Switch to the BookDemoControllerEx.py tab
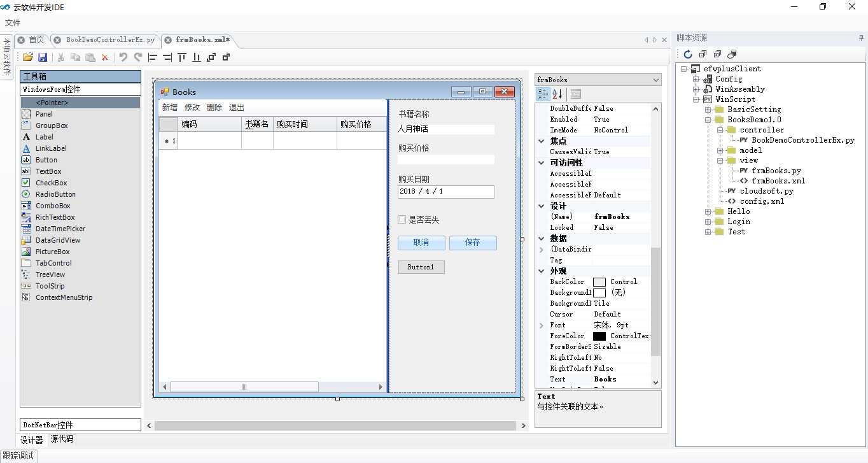Image resolution: width=868 pixels, height=463 pixels. tap(110, 39)
